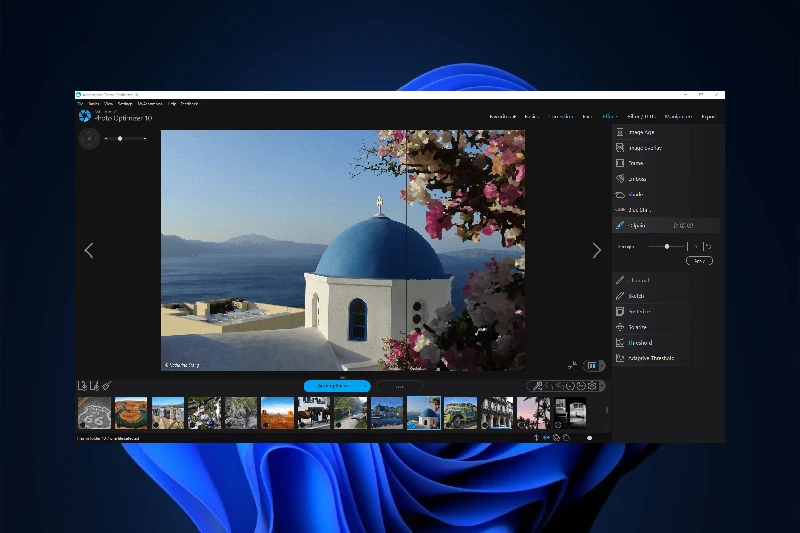Viewport: 800px width, 533px height.
Task: Click the vertical arrows status bar icon
Action: 536,438
